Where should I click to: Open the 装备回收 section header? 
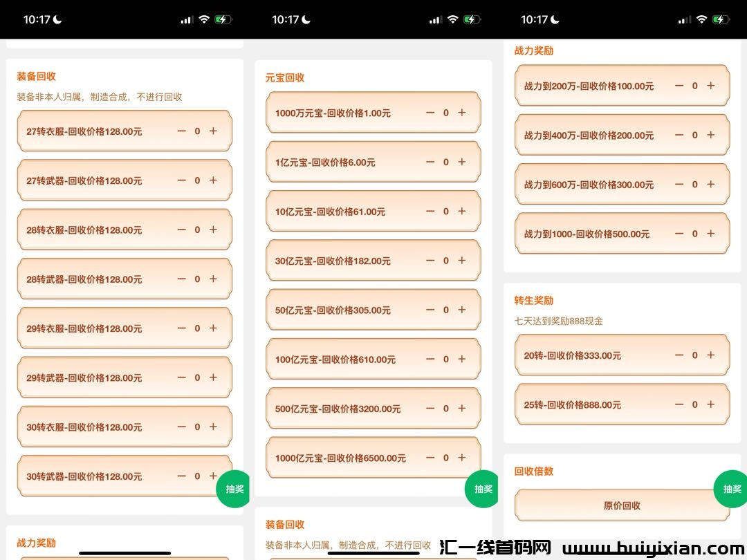click(36, 76)
